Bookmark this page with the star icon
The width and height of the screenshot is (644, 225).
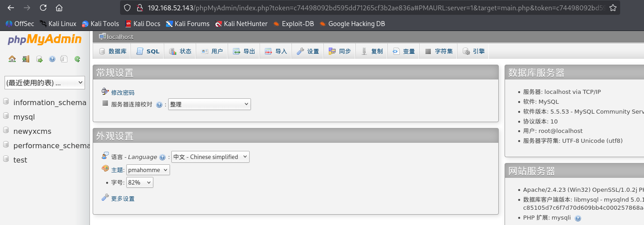(613, 8)
